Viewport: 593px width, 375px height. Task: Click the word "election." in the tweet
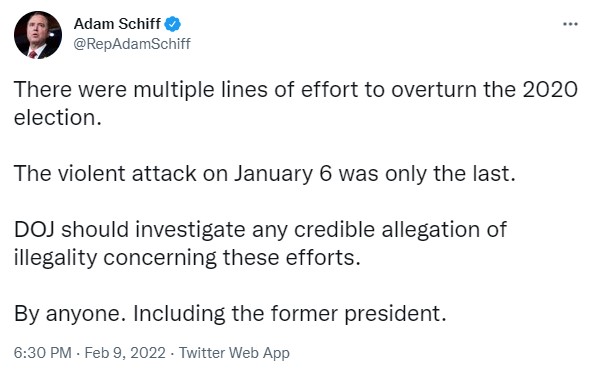tap(58, 118)
